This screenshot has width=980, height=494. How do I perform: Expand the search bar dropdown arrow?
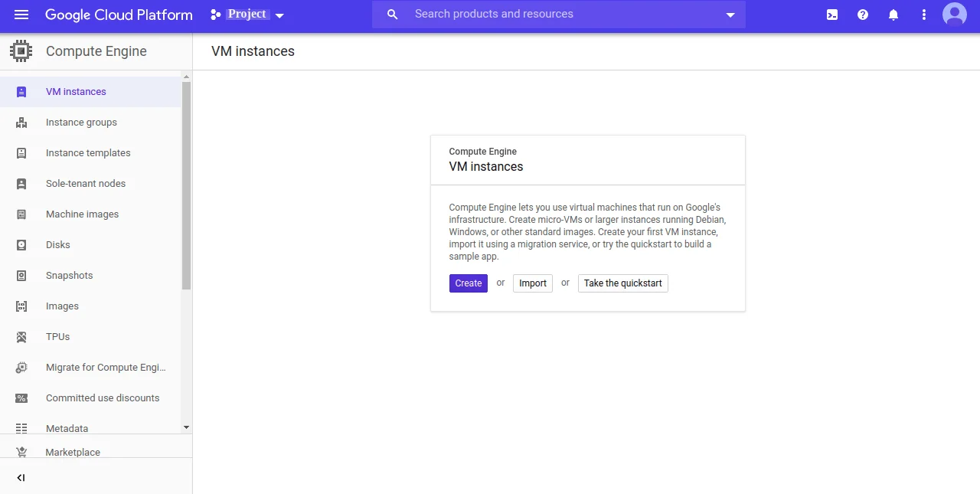pyautogui.click(x=730, y=15)
